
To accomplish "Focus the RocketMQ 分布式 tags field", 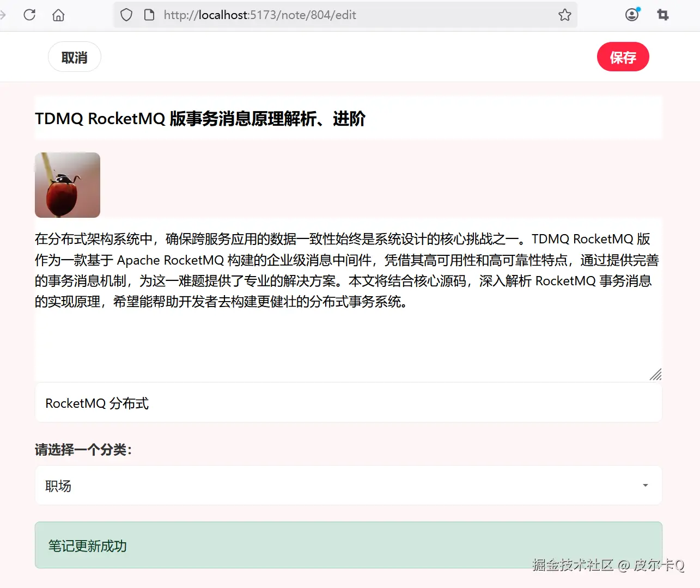I will [x=349, y=403].
